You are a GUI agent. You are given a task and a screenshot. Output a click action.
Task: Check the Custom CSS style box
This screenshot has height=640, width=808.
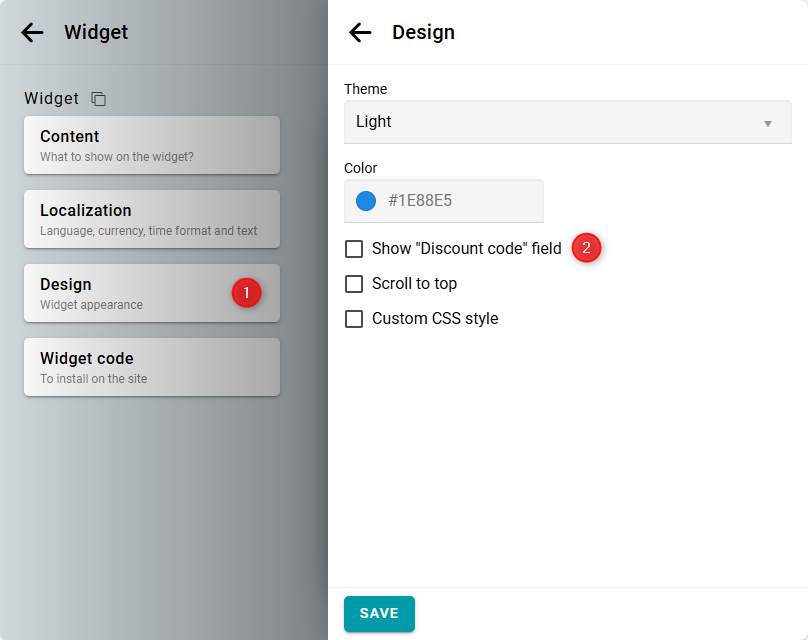(x=354, y=319)
